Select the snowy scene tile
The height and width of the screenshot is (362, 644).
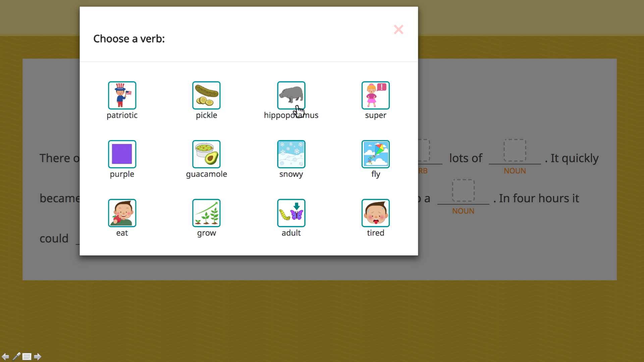tap(291, 154)
